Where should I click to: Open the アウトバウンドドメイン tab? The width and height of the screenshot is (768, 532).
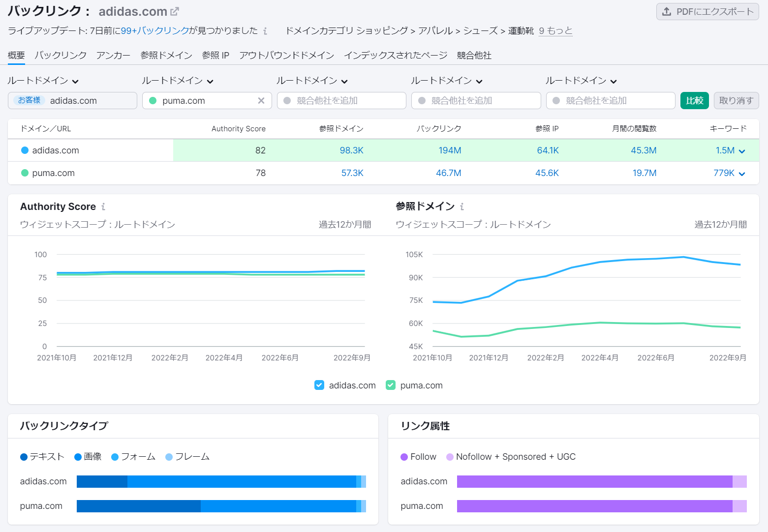[x=286, y=55]
